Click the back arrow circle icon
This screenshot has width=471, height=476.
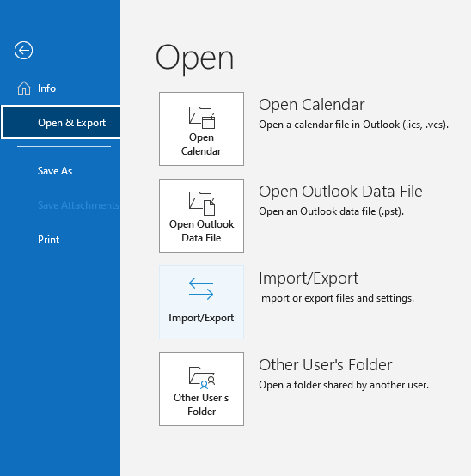(x=23, y=50)
